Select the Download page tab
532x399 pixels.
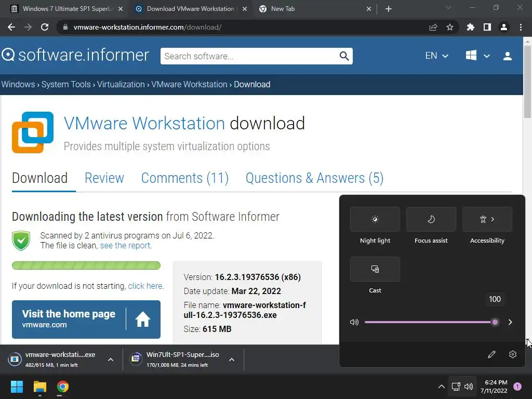point(39,178)
